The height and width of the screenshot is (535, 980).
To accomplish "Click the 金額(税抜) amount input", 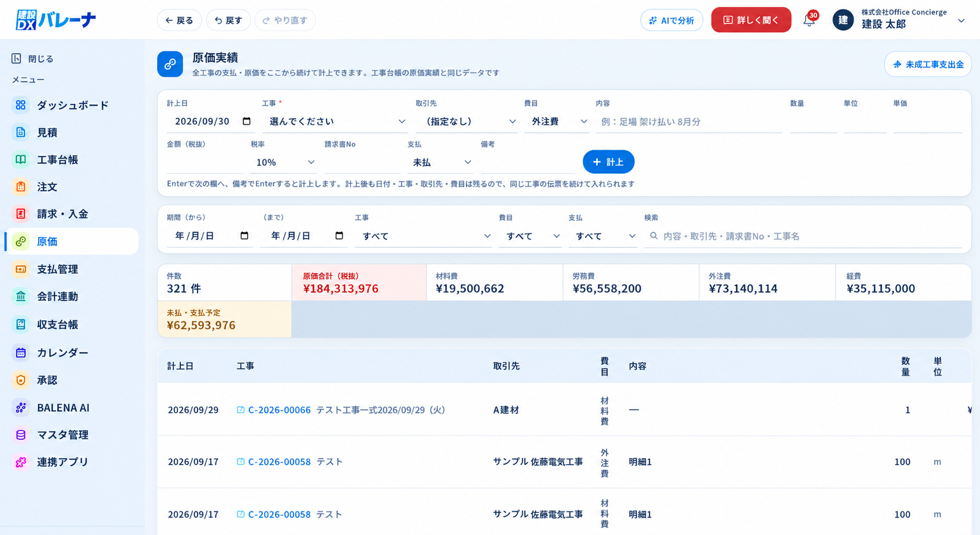I will (x=205, y=162).
